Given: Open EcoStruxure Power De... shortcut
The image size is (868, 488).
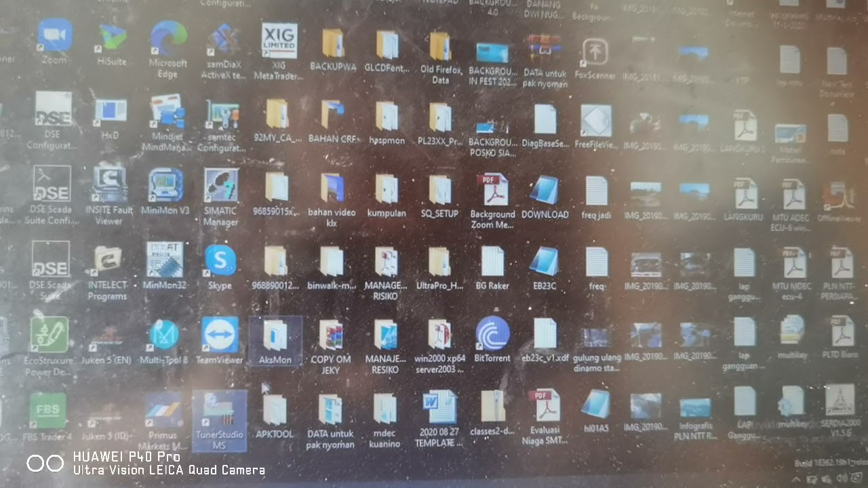Looking at the screenshot, I should point(49,346).
